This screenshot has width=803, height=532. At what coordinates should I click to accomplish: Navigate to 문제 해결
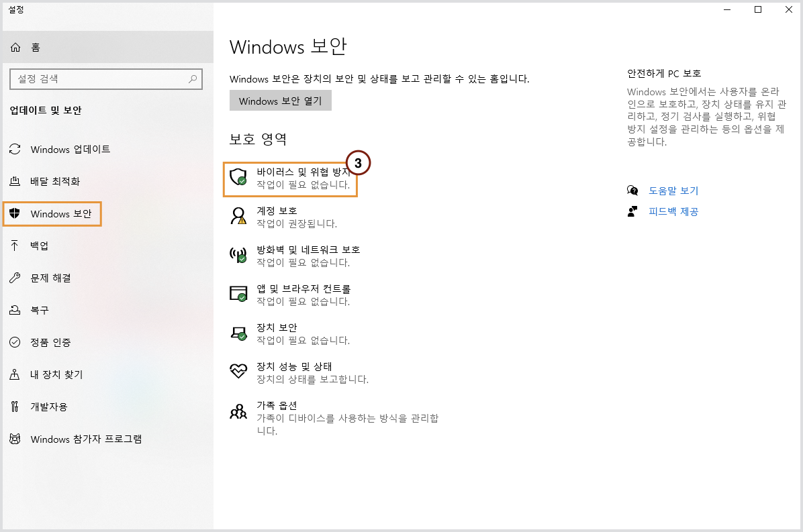click(x=108, y=278)
